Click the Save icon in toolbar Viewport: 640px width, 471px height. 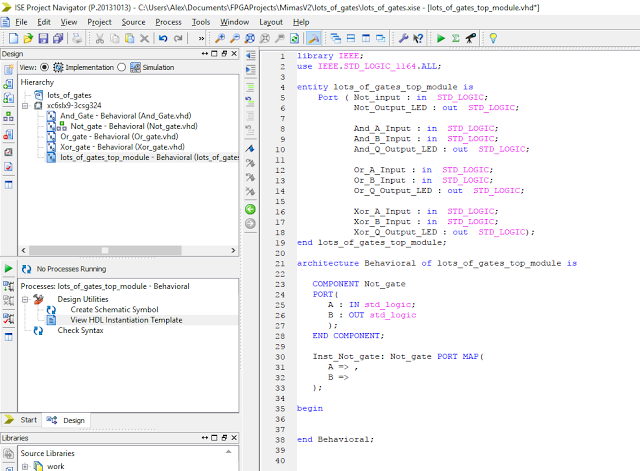[x=45, y=38]
